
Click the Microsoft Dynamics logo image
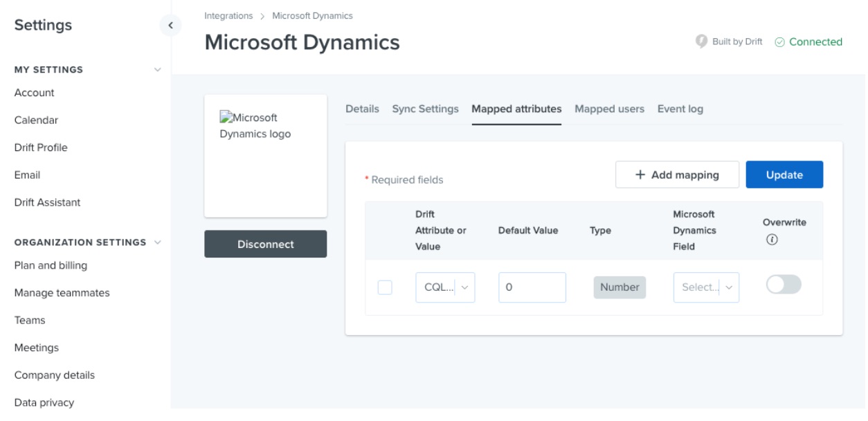[255, 125]
